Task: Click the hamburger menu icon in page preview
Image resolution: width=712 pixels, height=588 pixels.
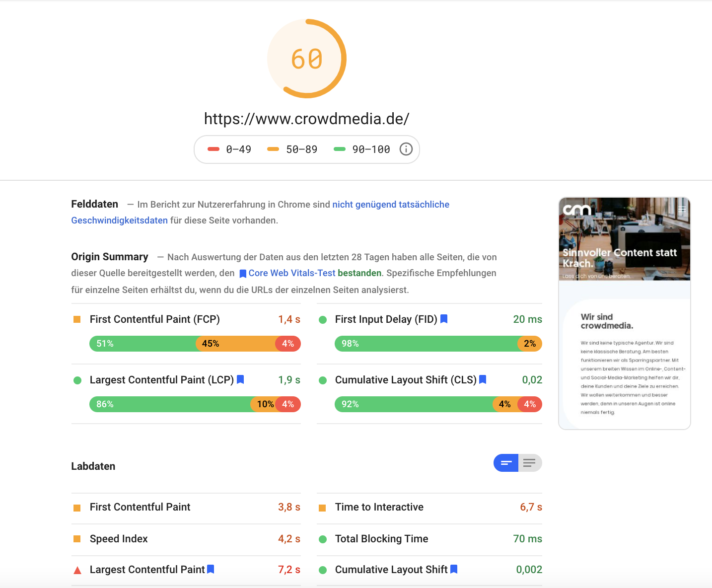Action: pyautogui.click(x=682, y=210)
